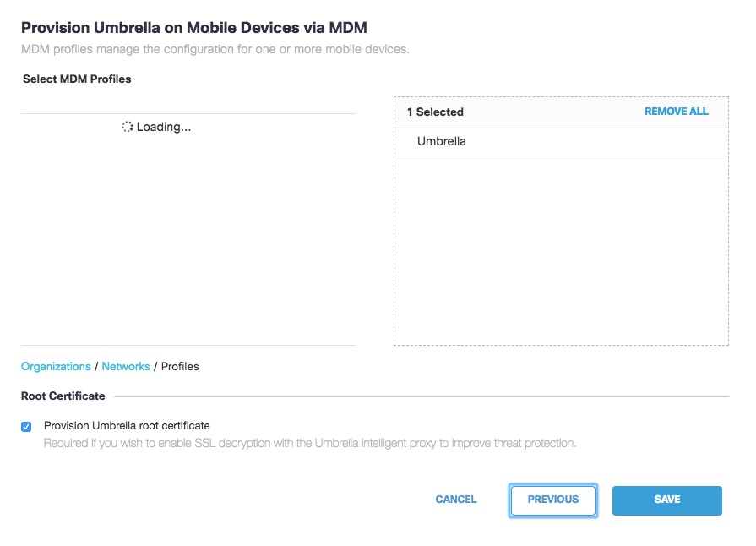Click the empty area in the selected profiles box
This screenshot has width=756, height=546.
click(561, 250)
